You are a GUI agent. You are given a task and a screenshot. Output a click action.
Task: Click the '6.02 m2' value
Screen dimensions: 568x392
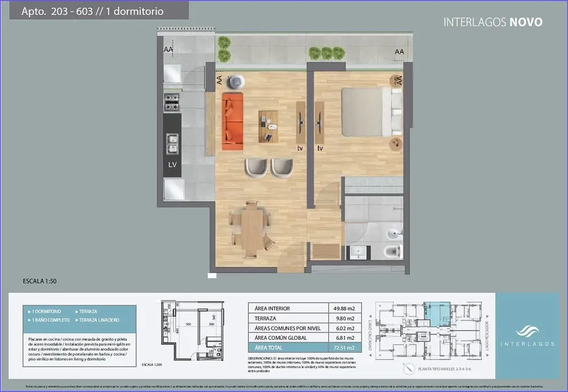[x=345, y=328]
